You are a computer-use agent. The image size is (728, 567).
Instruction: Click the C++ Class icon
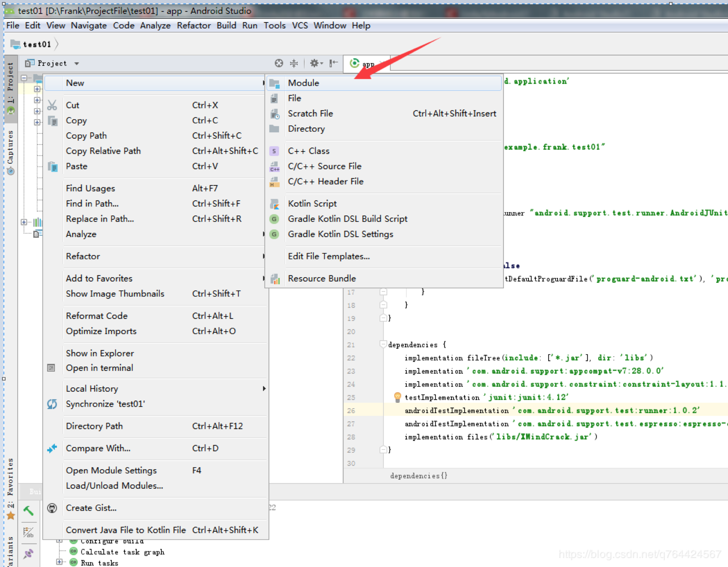pos(274,151)
